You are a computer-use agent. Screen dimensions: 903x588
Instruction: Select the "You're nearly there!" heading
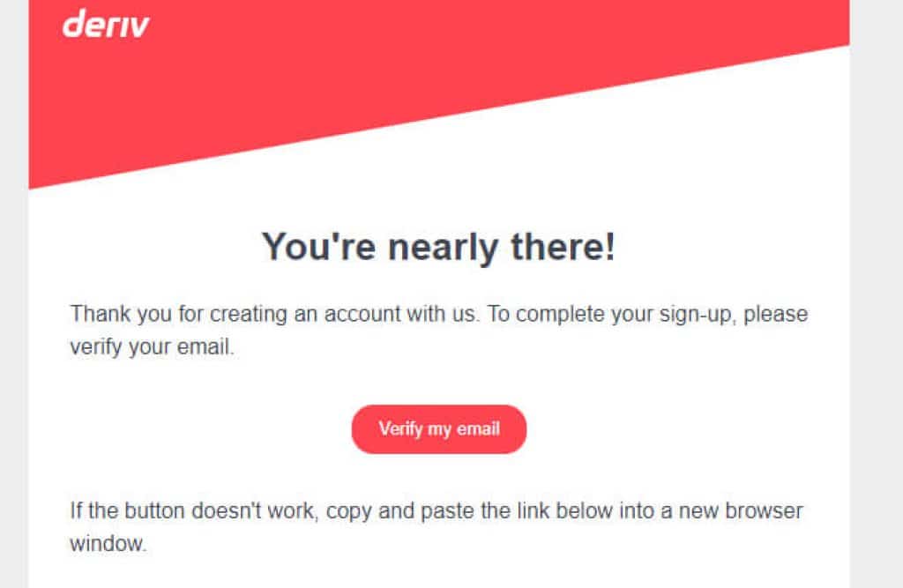(439, 247)
